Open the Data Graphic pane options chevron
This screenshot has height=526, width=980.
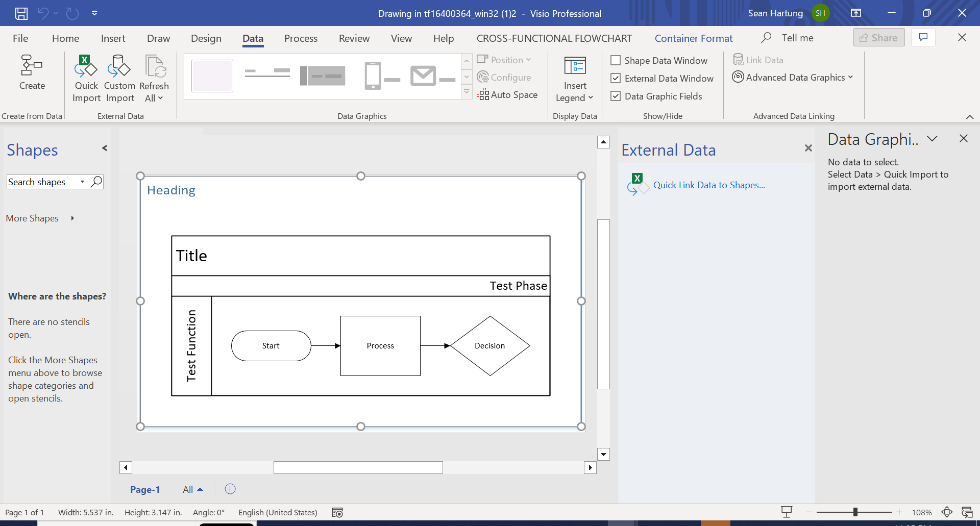(x=932, y=139)
